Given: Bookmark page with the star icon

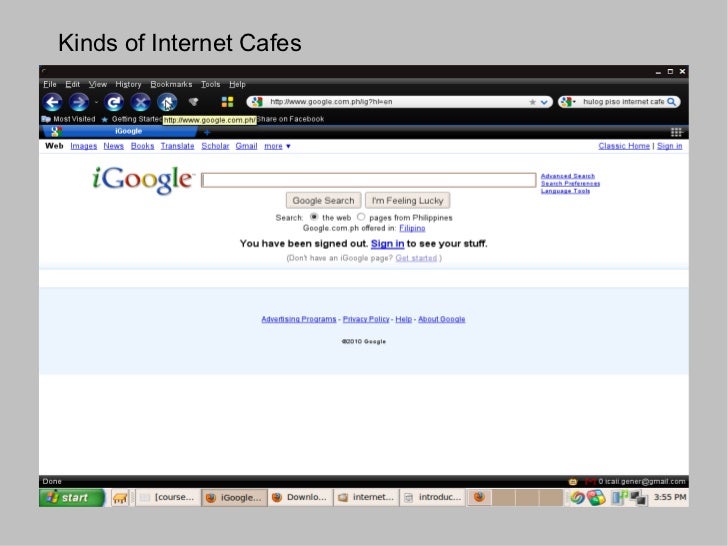Looking at the screenshot, I should (x=533, y=102).
